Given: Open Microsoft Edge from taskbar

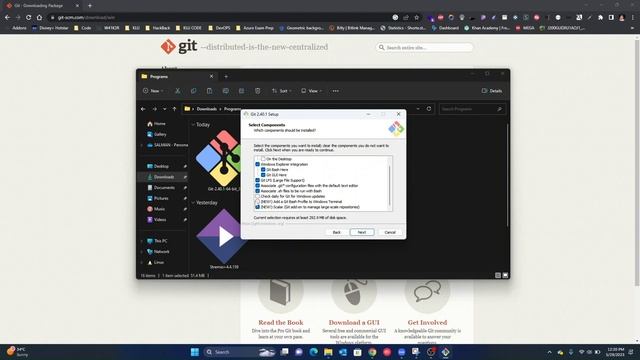Looking at the screenshot, I should click(313, 352).
